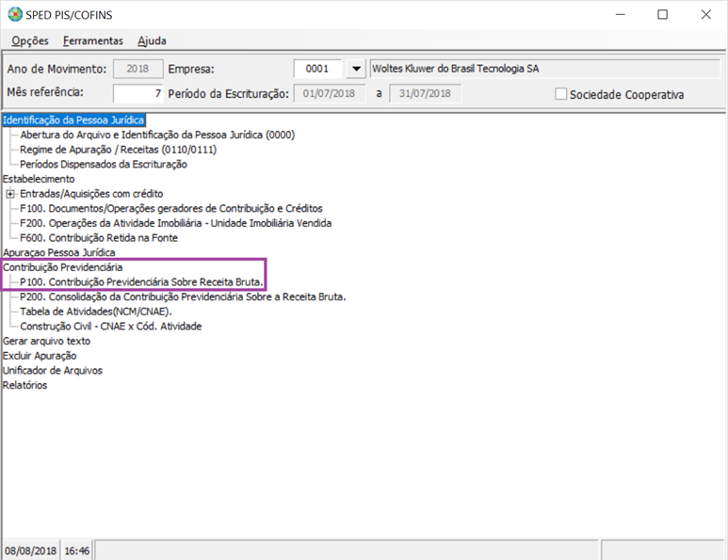The height and width of the screenshot is (560, 728).
Task: Click the SPED PIS/COFINS app icon
Action: click(15, 15)
